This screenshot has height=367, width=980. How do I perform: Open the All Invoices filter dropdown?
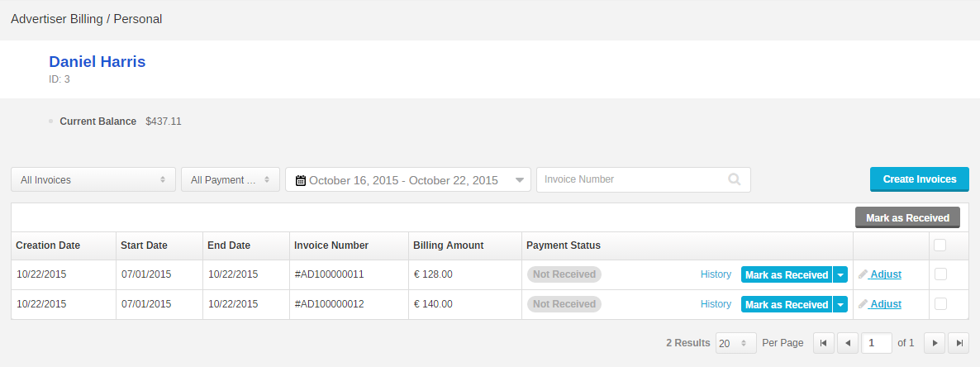[x=93, y=179]
